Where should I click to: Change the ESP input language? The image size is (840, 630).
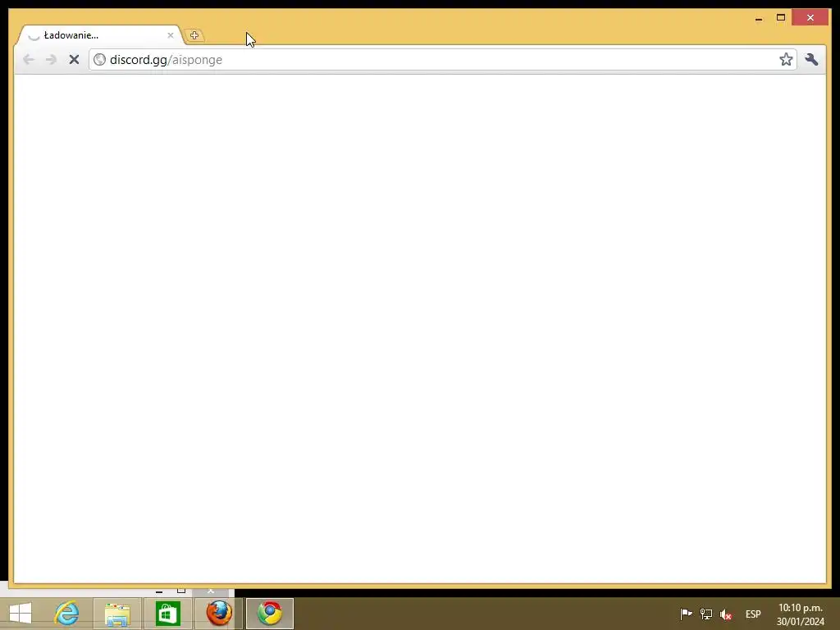[753, 614]
